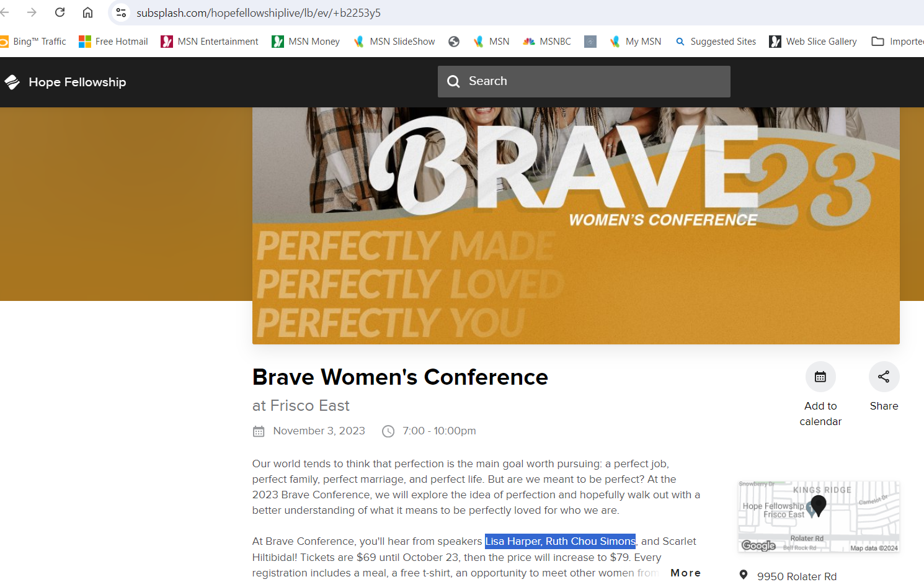Open the Free Hotmail bookmark
The image size is (924, 587).
pyautogui.click(x=113, y=42)
